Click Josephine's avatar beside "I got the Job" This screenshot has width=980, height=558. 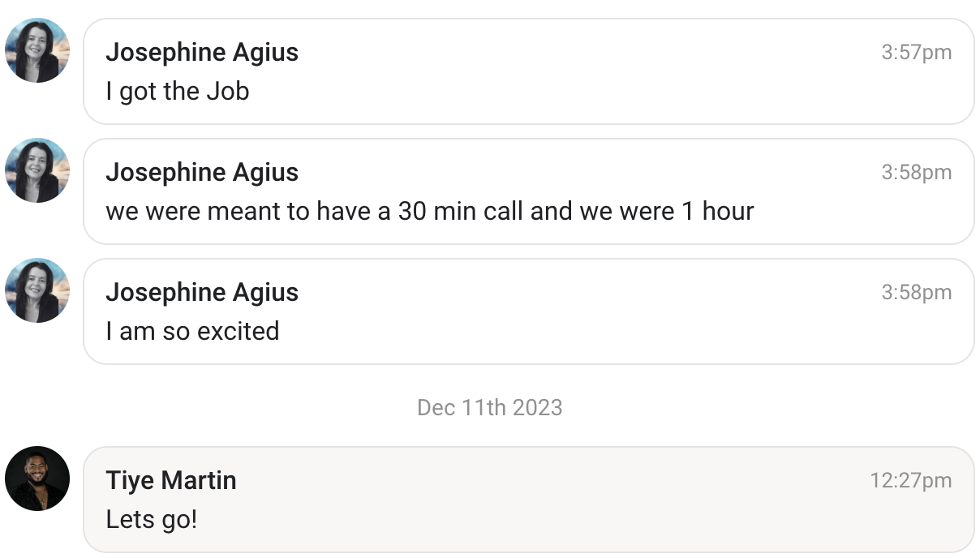point(37,50)
